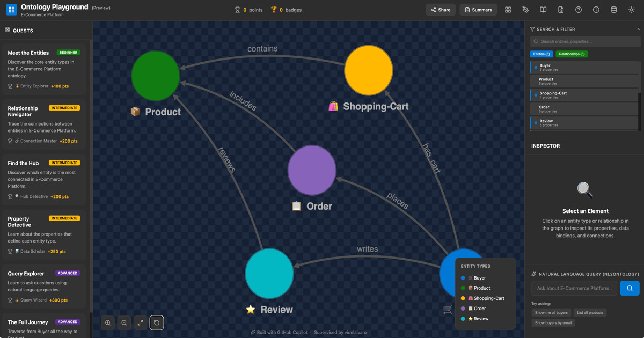Image resolution: width=644 pixels, height=338 pixels.
Task: Fit graph to screen with expand icon
Action: pyautogui.click(x=140, y=322)
